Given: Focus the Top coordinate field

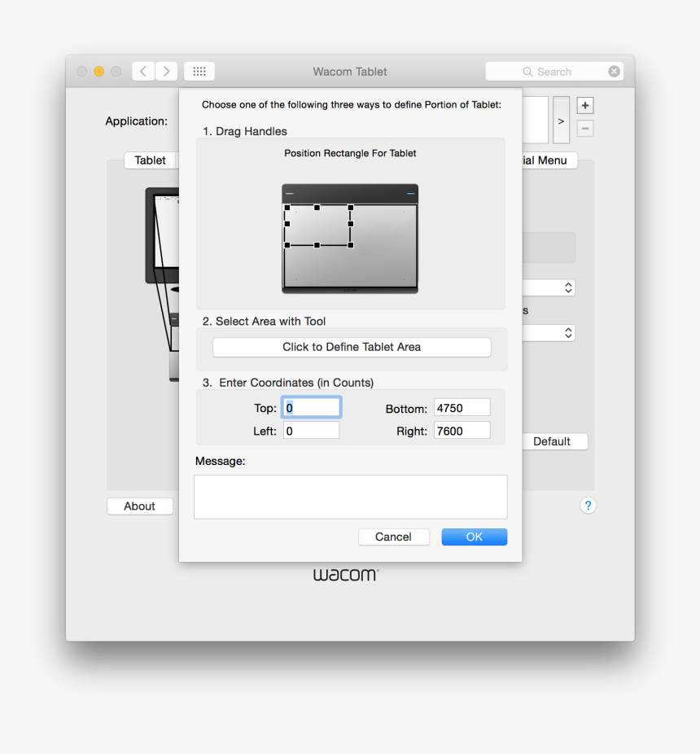Looking at the screenshot, I should pyautogui.click(x=312, y=408).
